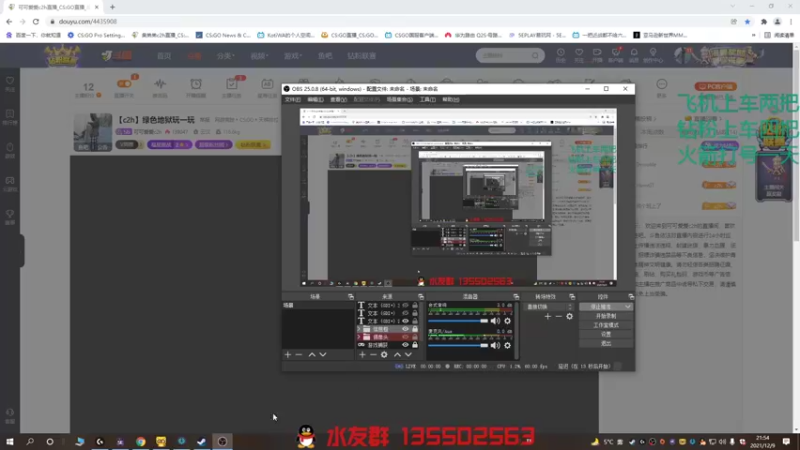This screenshot has height=450, width=800.
Task: Open the Douyu games dropdown in the nav bar
Action: tap(293, 56)
